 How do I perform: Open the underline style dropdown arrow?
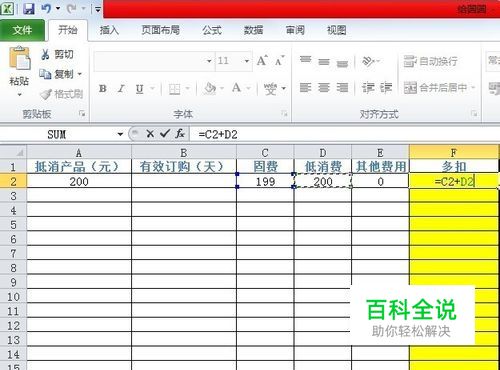153,89
